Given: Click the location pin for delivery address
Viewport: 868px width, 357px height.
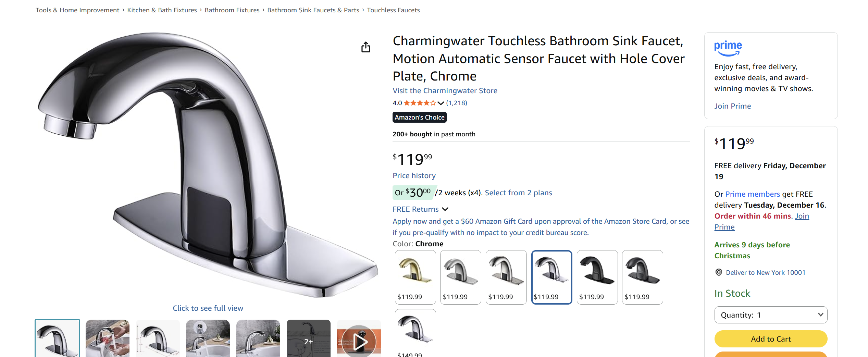Looking at the screenshot, I should click(x=718, y=272).
